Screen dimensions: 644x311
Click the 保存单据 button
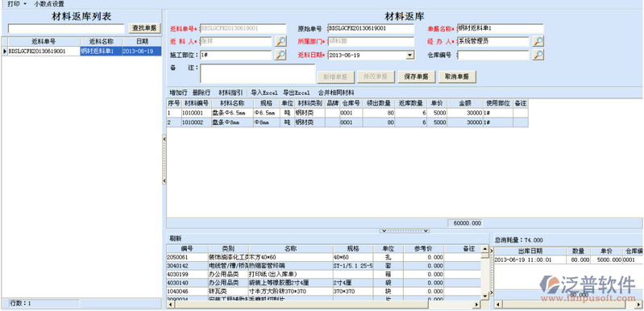[417, 77]
